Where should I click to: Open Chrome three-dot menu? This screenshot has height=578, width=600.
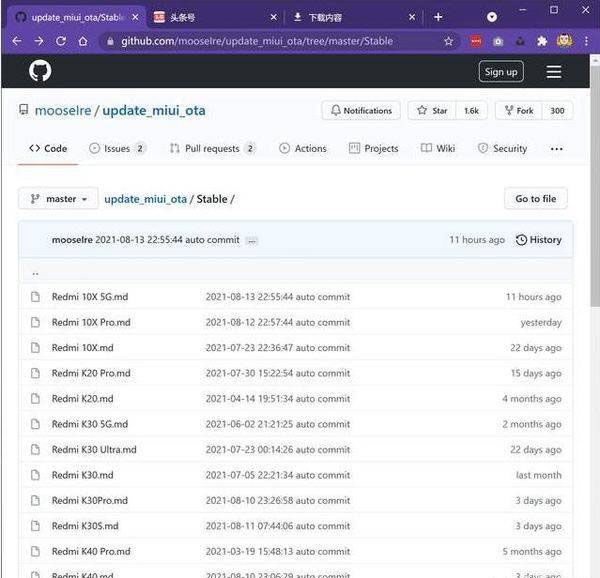pyautogui.click(x=586, y=41)
